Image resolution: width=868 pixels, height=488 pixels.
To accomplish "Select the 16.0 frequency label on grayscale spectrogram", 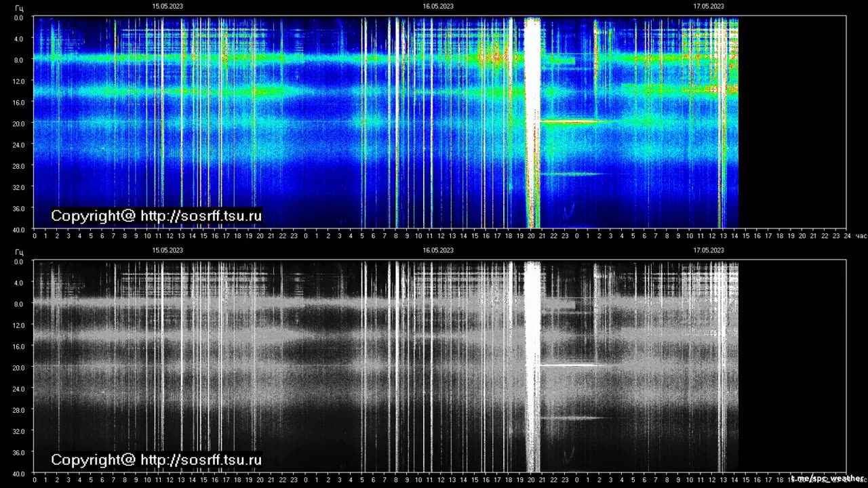I will pyautogui.click(x=19, y=346).
